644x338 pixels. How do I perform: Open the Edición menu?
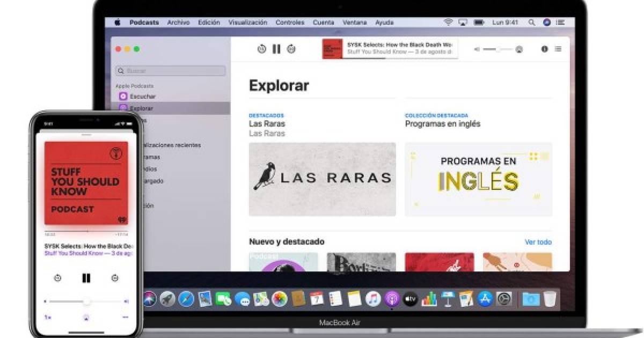click(x=209, y=23)
